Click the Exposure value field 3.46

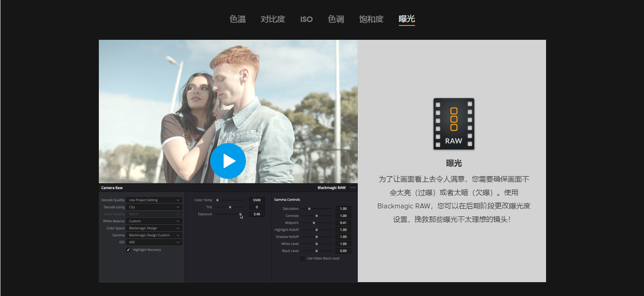coord(257,214)
